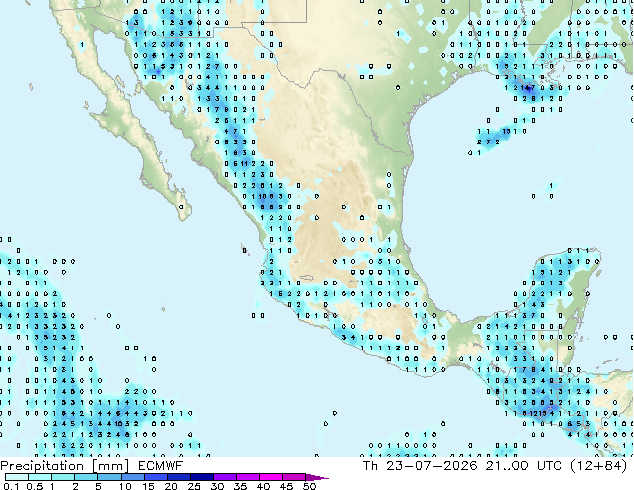Click the 'Precipitation' title text

42,466
